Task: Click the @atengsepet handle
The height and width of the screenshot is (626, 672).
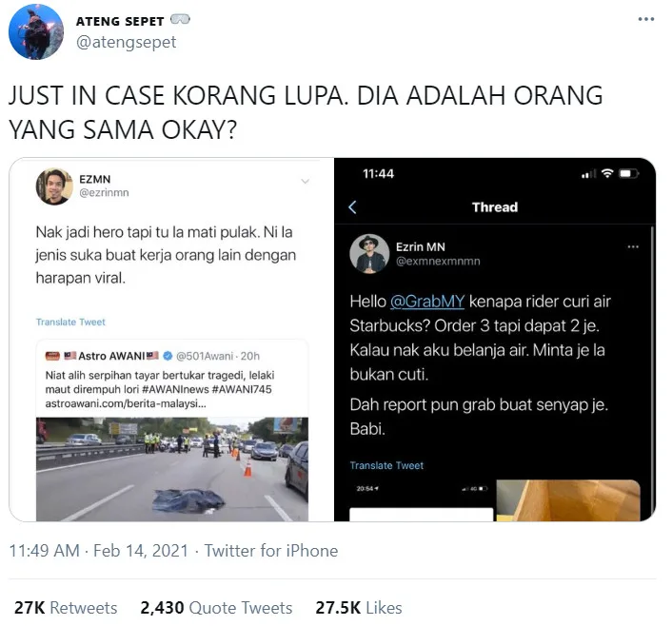Action: pos(126,42)
